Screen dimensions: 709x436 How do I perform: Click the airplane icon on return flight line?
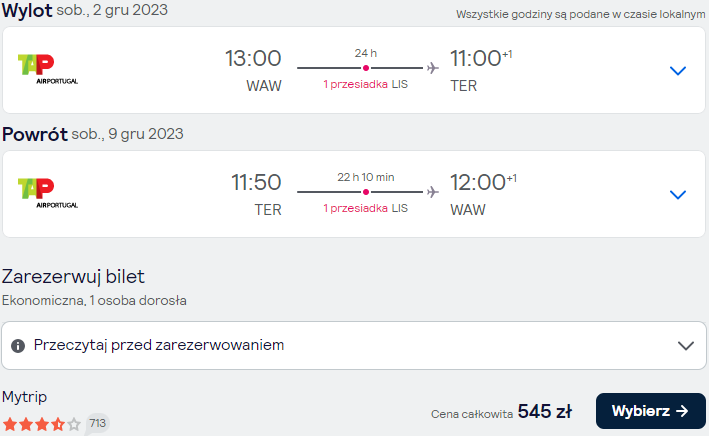coord(432,192)
